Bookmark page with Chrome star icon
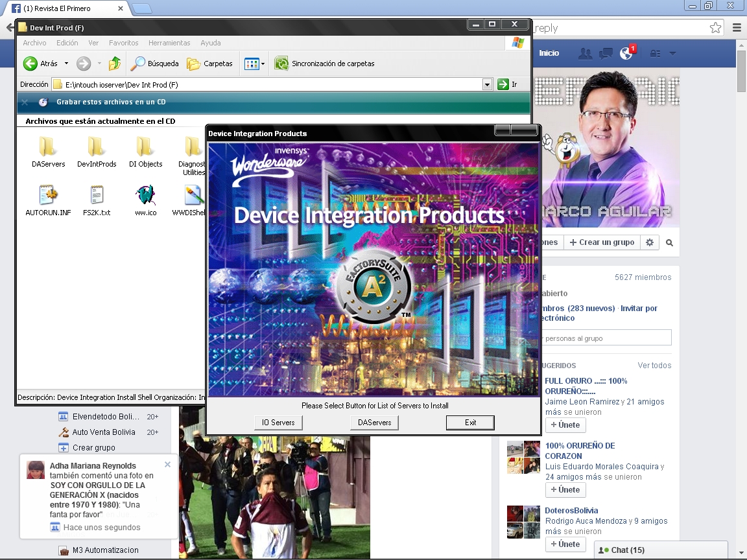The image size is (747, 560). [715, 28]
